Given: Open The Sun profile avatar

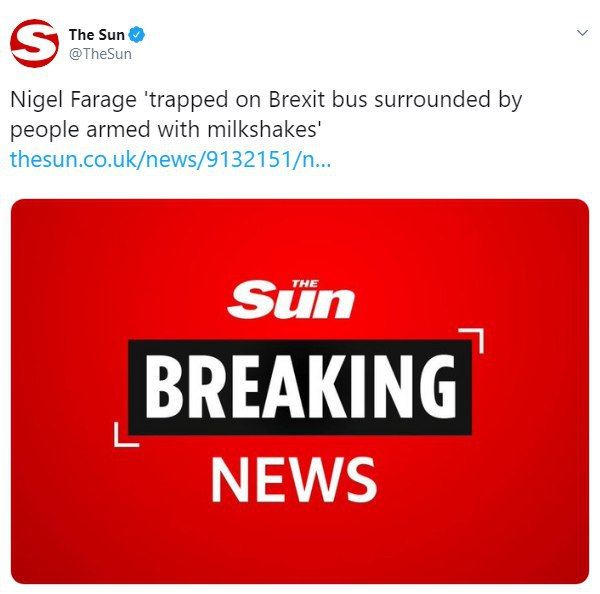Looking at the screenshot, I should coord(34,44).
